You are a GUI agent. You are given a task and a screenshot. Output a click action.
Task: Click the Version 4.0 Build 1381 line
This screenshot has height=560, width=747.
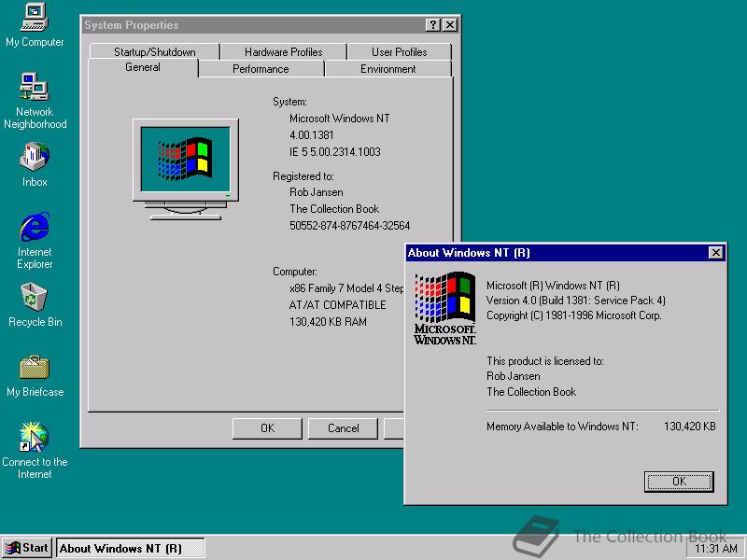tap(575, 301)
